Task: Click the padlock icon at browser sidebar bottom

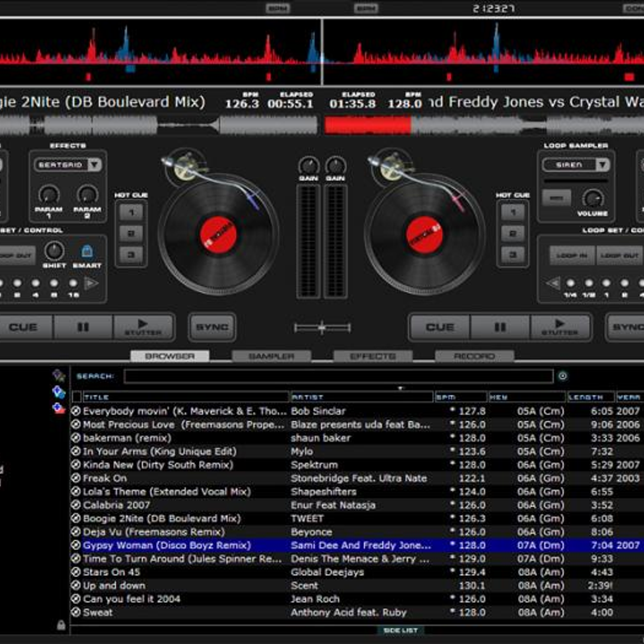Action: (61, 625)
